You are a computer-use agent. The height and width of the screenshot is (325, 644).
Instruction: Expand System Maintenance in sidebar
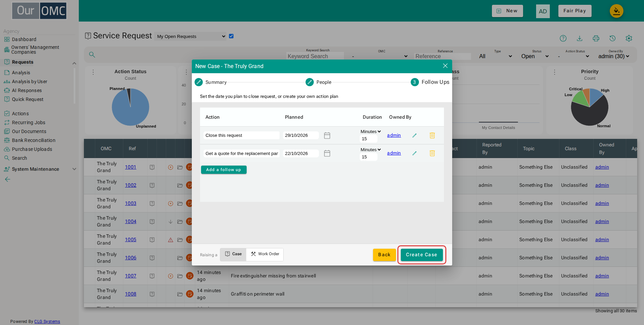74,169
